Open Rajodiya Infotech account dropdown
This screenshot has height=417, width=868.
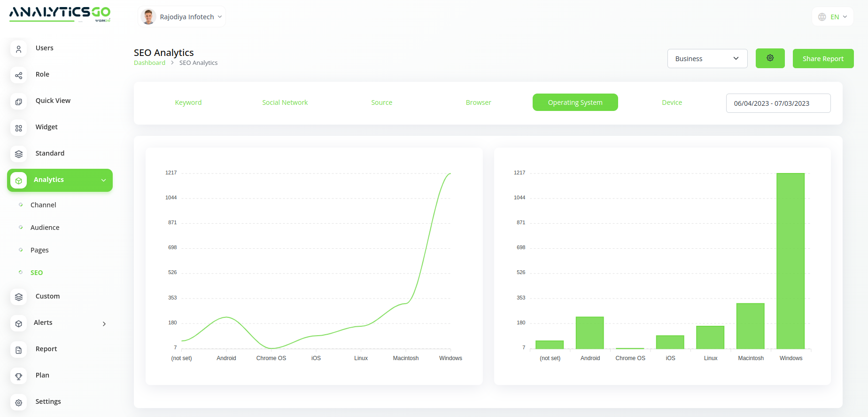tap(182, 17)
